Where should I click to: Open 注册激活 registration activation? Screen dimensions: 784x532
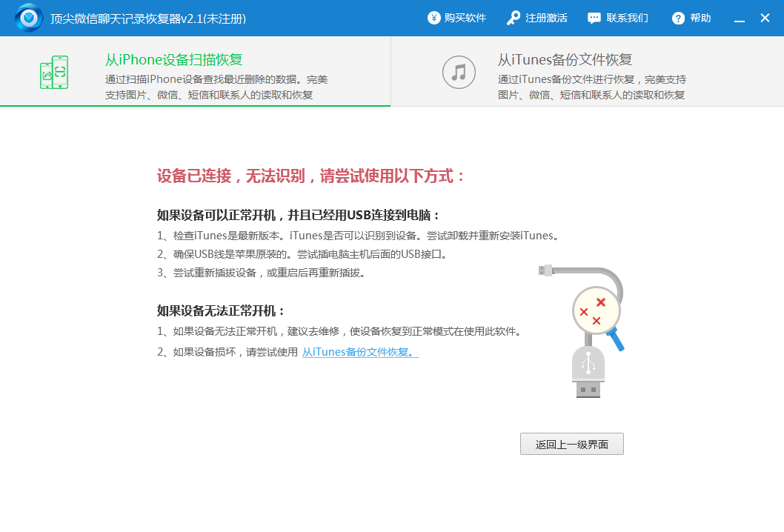[x=537, y=18]
